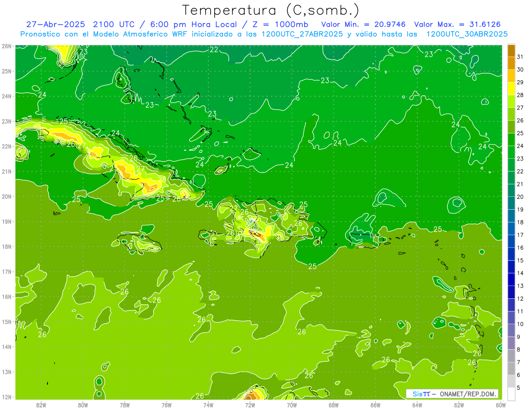The width and height of the screenshot is (532, 411).
Task: Click the dark blue swatch between 13 and 14
Action: point(511,279)
